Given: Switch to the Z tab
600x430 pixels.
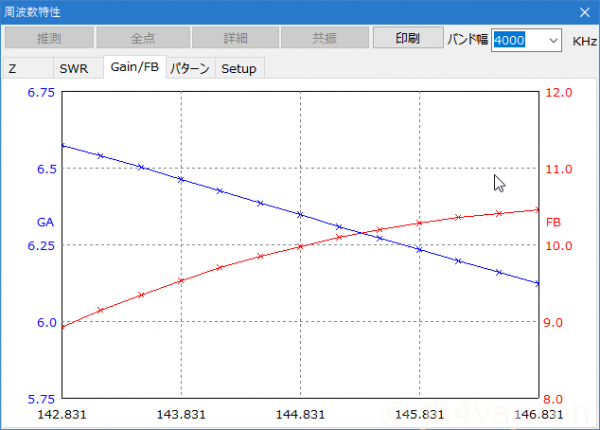Looking at the screenshot, I should [x=14, y=68].
